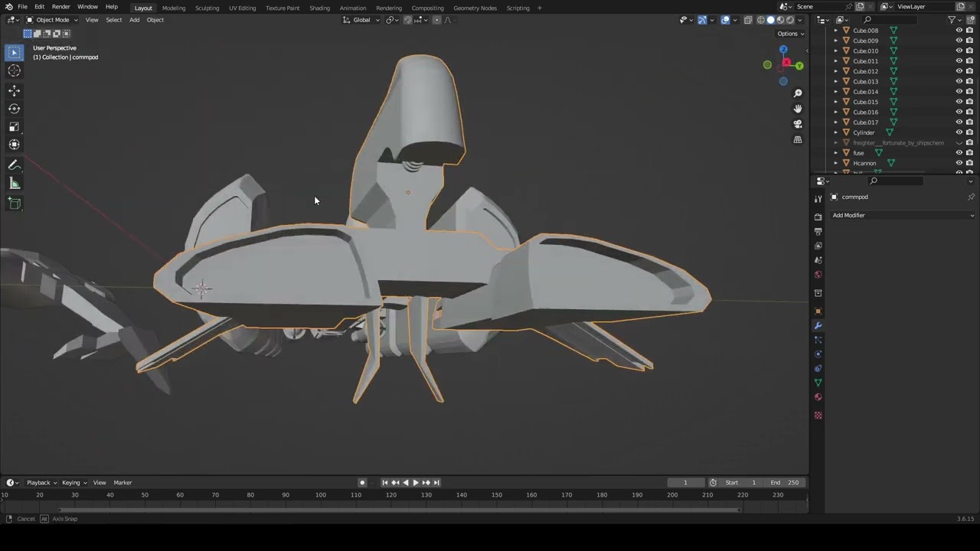
Task: Open the File menu
Action: [23, 7]
